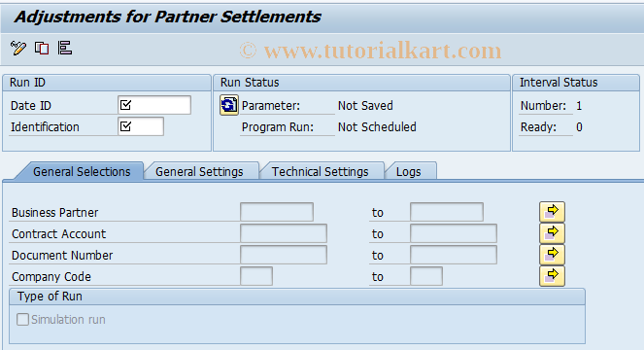Click the hierarchy list toolbar icon
The width and height of the screenshot is (644, 350).
(x=65, y=48)
